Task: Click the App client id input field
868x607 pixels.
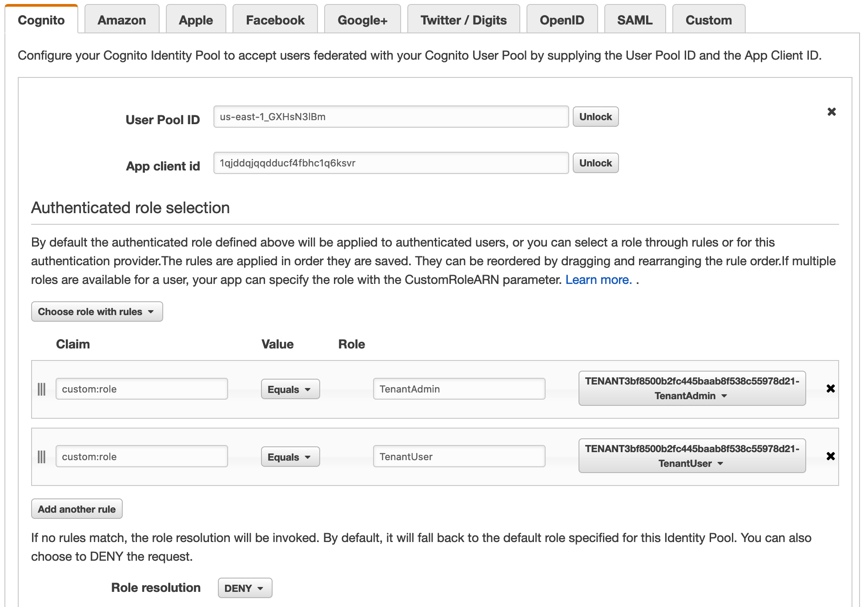Action: [391, 163]
